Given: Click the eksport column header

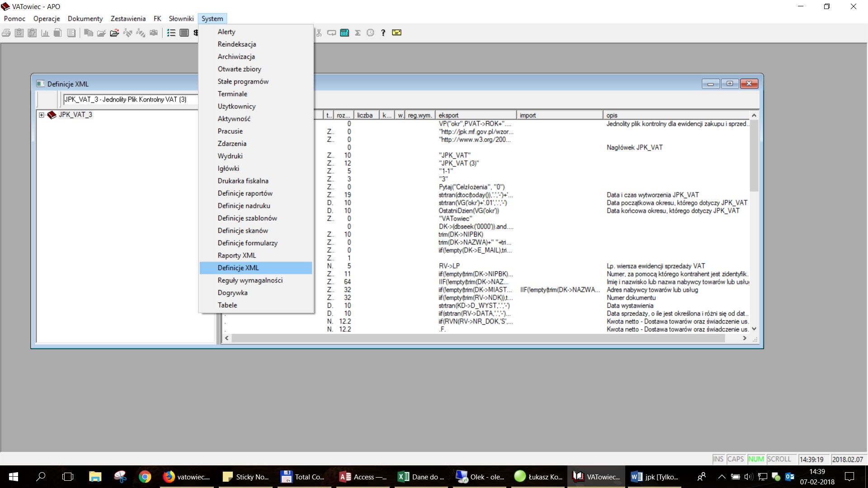Looking at the screenshot, I should pyautogui.click(x=475, y=115).
